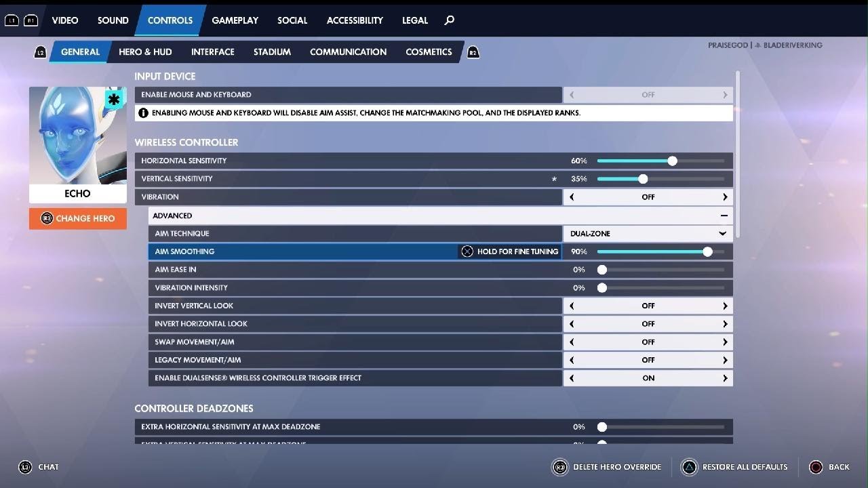Adjust the Vertical Sensitivity slider

[660, 180]
